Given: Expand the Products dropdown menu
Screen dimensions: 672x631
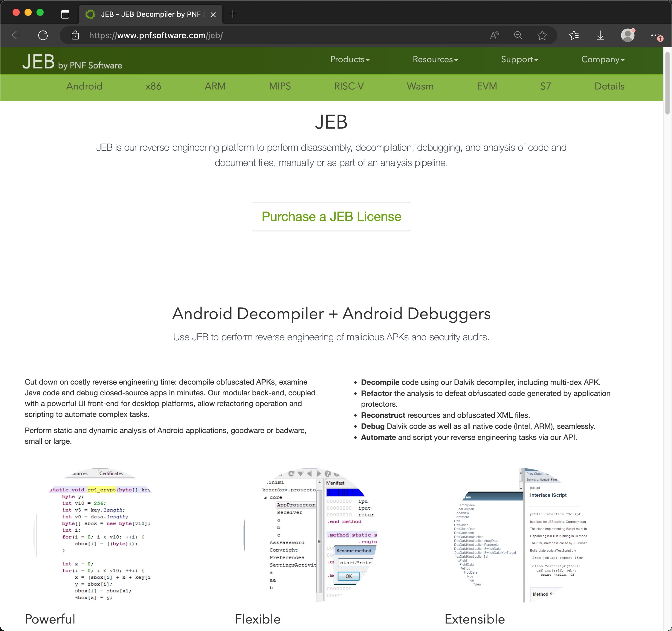Looking at the screenshot, I should pyautogui.click(x=350, y=60).
